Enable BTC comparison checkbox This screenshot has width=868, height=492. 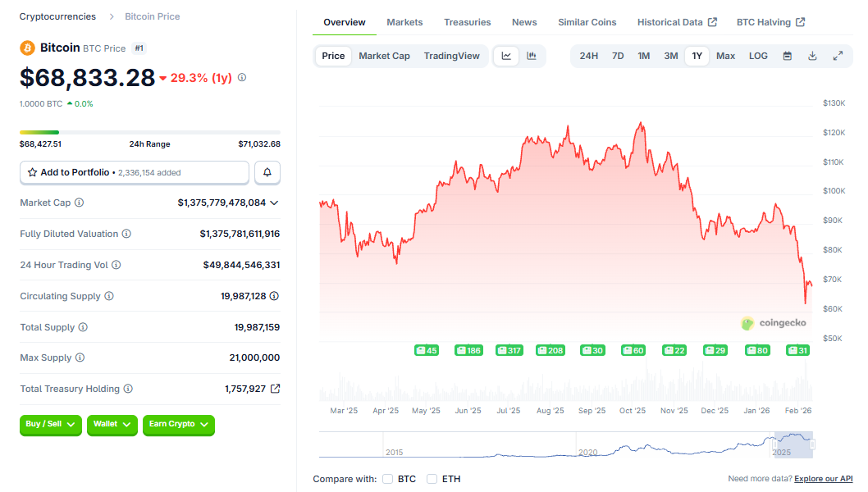pyautogui.click(x=388, y=479)
